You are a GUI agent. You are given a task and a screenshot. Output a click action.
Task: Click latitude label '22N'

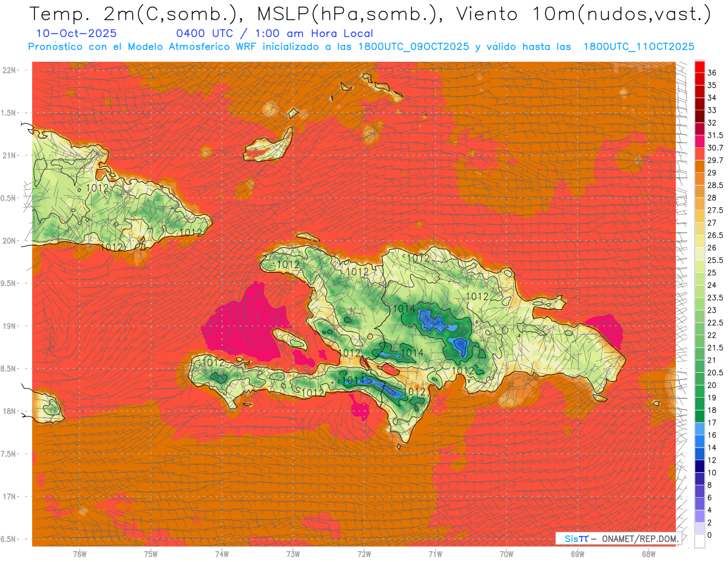click(9, 70)
